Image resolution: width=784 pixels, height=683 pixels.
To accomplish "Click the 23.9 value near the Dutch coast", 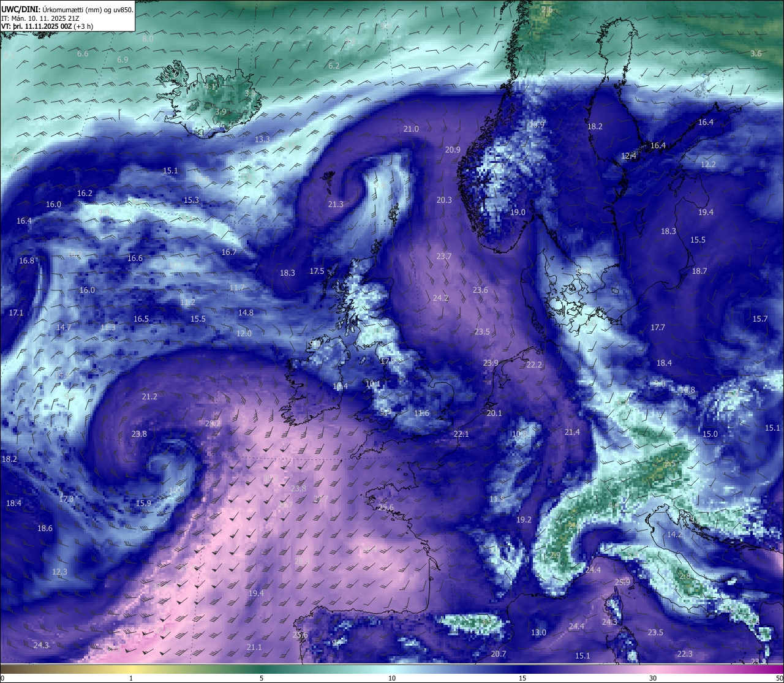I will (x=491, y=363).
